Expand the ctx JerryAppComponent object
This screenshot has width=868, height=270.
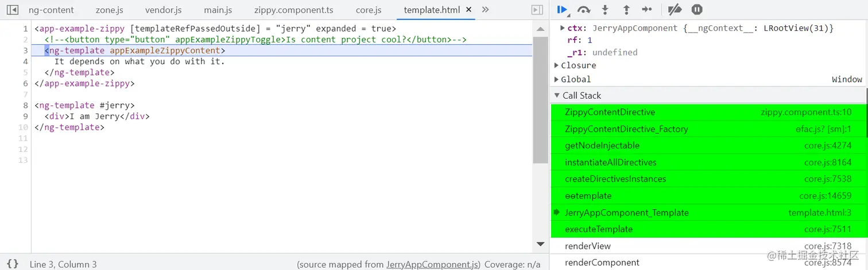click(x=563, y=28)
